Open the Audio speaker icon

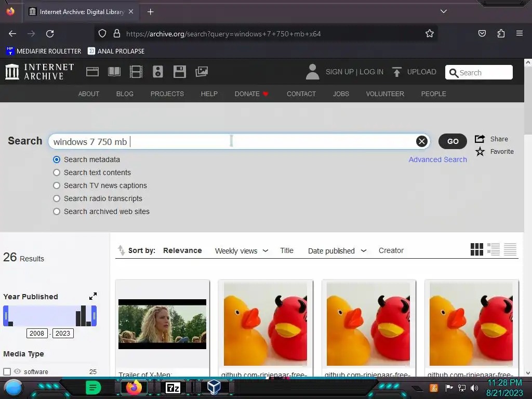pyautogui.click(x=158, y=72)
